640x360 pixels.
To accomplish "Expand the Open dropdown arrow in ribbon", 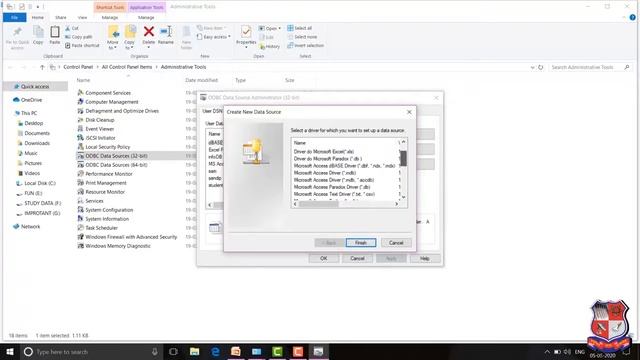I will click(x=280, y=28).
